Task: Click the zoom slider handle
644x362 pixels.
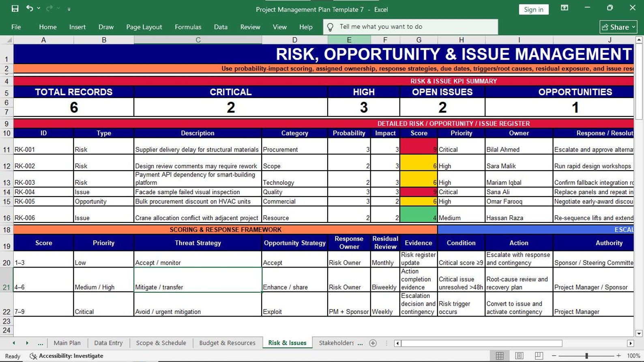Action: click(x=586, y=356)
